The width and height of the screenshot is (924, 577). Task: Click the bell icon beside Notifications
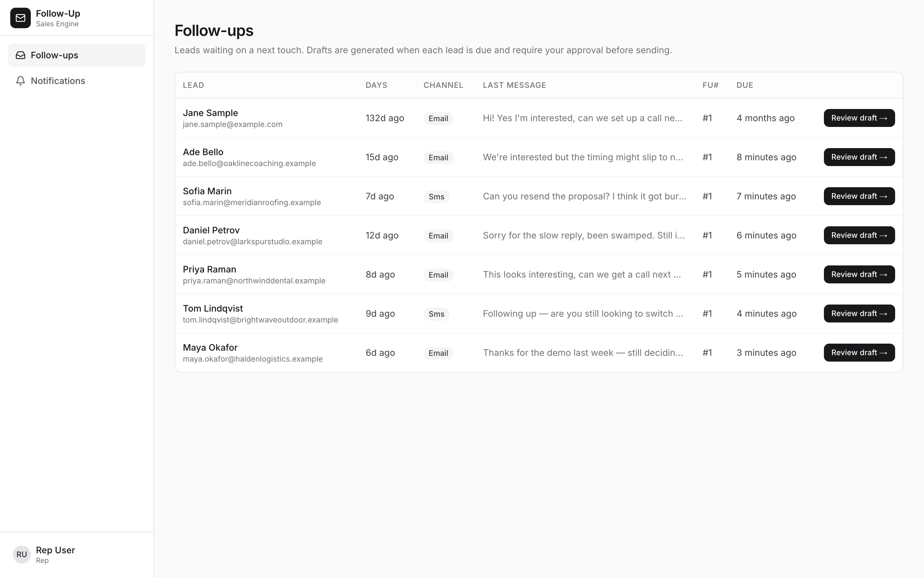coord(21,81)
